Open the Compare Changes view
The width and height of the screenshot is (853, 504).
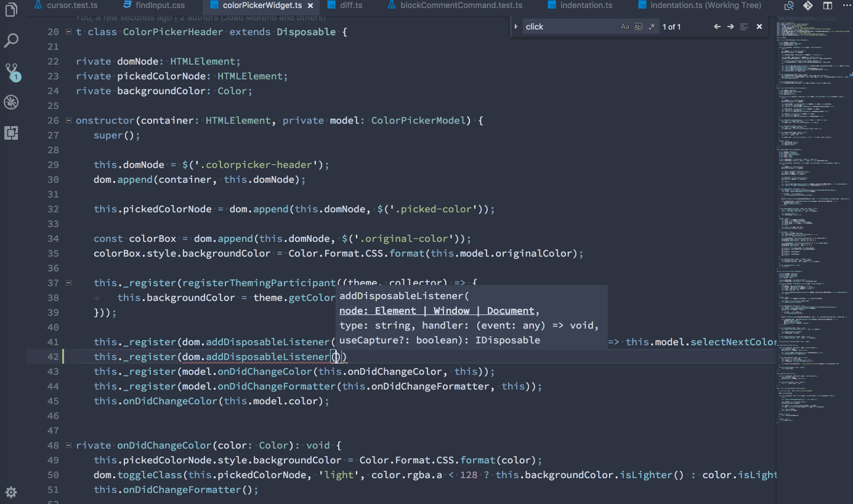click(788, 6)
